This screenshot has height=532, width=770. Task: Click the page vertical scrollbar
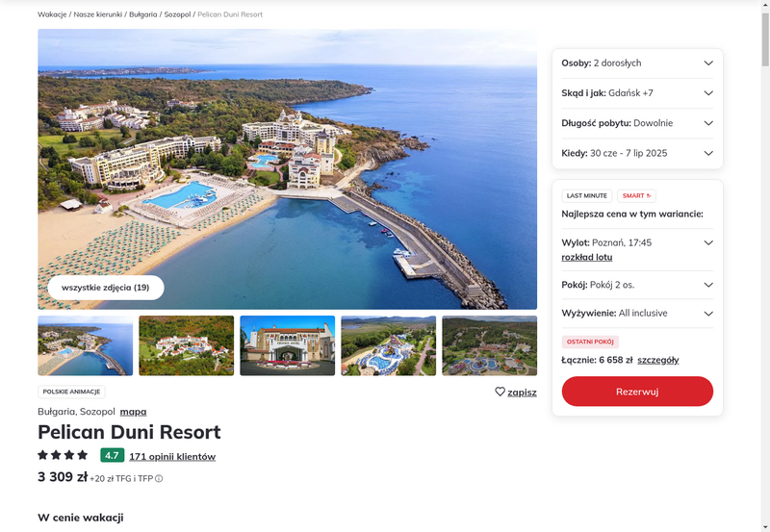point(765,266)
